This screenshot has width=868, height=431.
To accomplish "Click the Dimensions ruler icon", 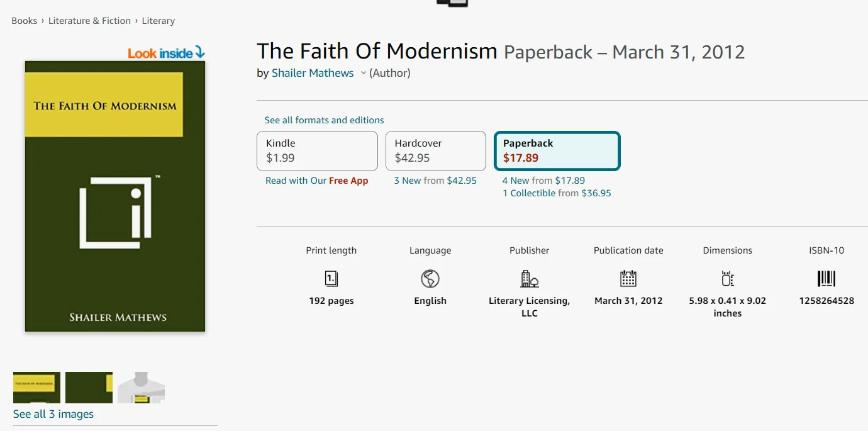I will [728, 279].
